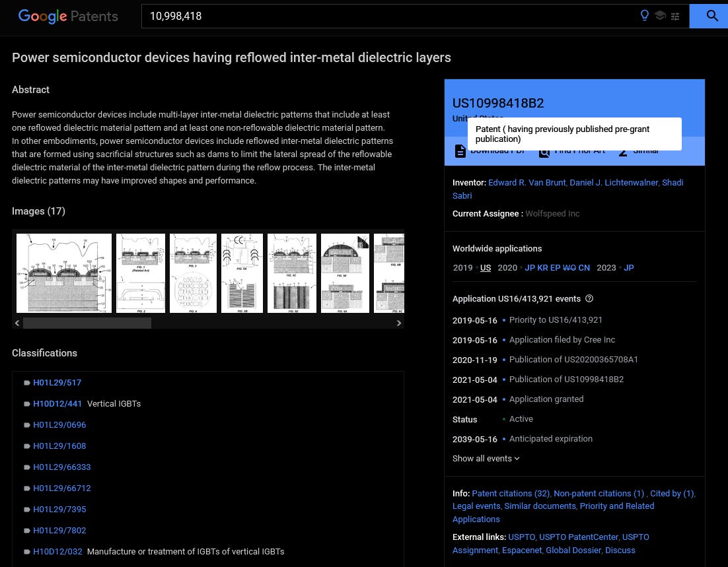Open external USPTO link
Image resolution: width=728 pixels, height=567 pixels.
point(522,537)
